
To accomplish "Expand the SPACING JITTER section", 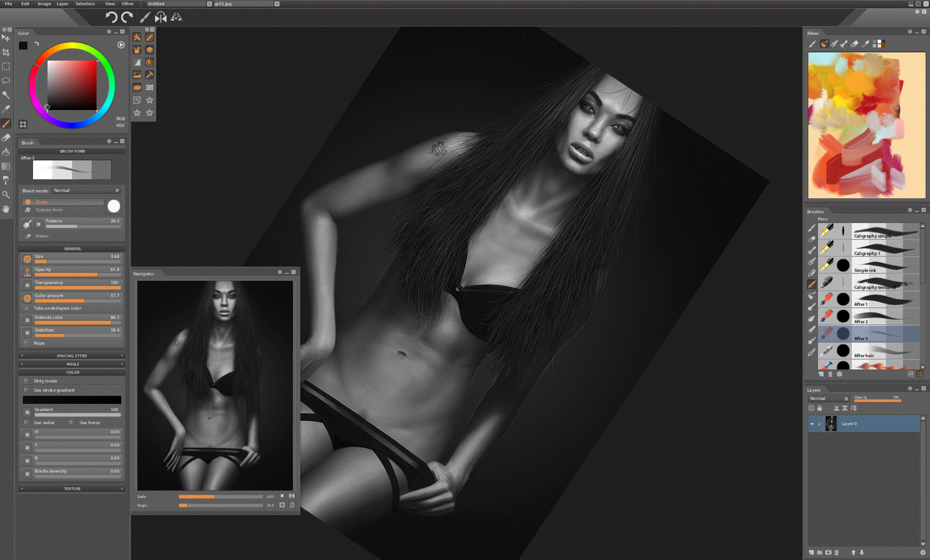I will click(72, 356).
